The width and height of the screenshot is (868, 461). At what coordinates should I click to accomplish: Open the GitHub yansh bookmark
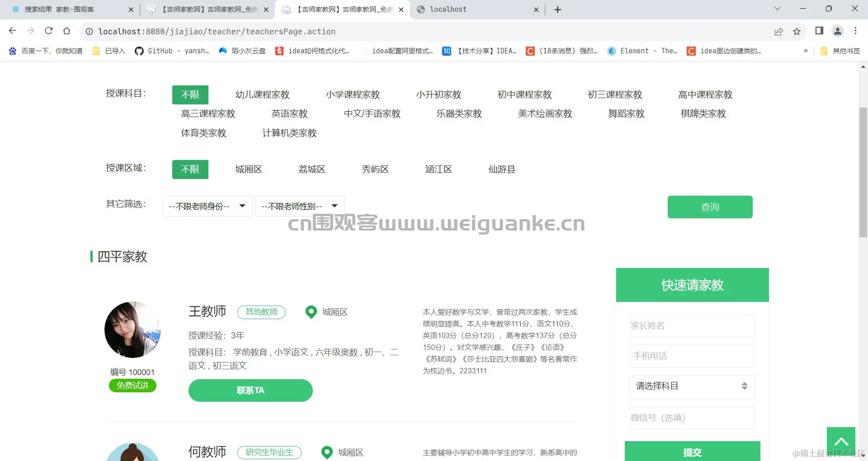point(172,51)
